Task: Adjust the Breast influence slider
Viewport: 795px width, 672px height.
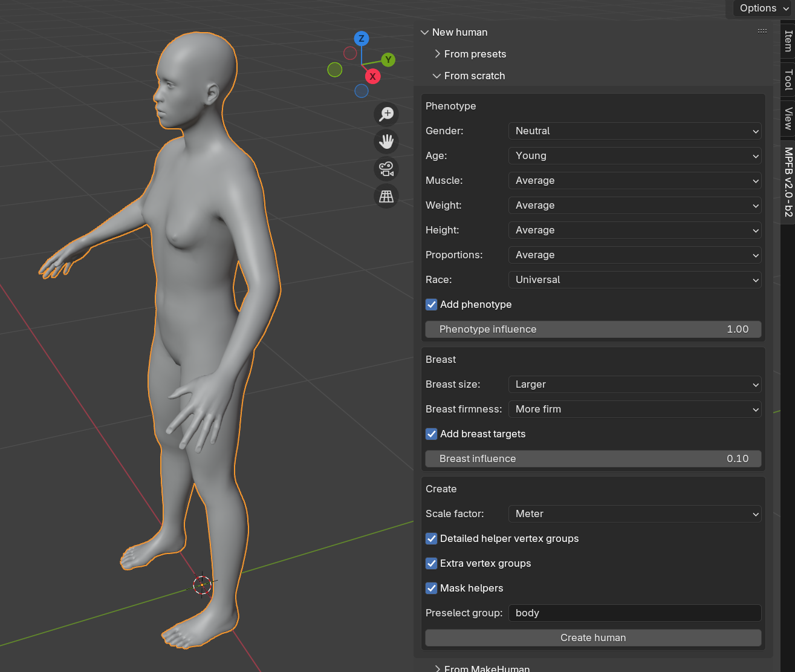Action: tap(593, 458)
